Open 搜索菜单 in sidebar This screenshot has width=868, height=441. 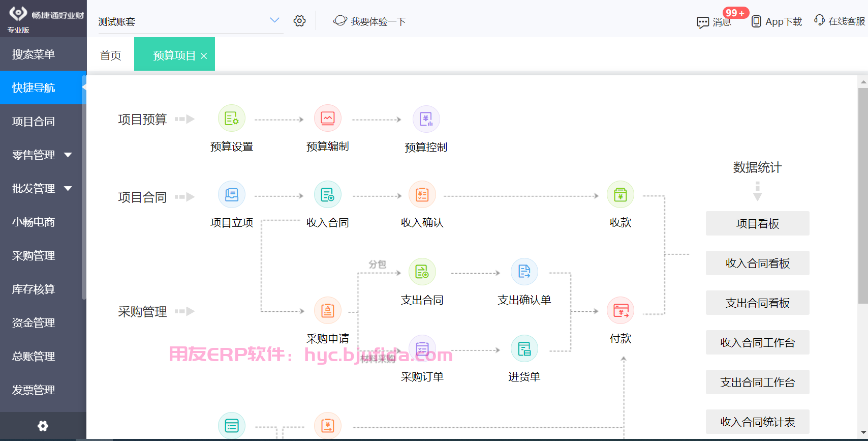click(x=43, y=54)
